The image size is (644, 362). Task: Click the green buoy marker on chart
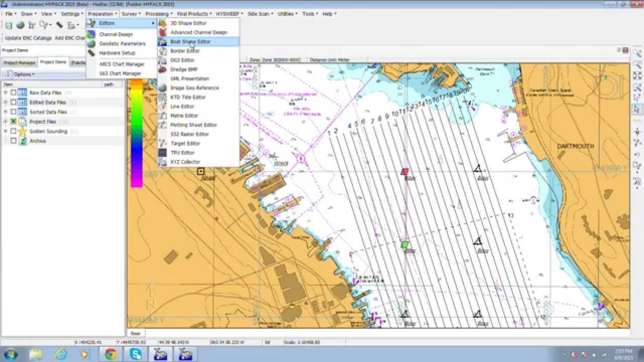tap(405, 245)
